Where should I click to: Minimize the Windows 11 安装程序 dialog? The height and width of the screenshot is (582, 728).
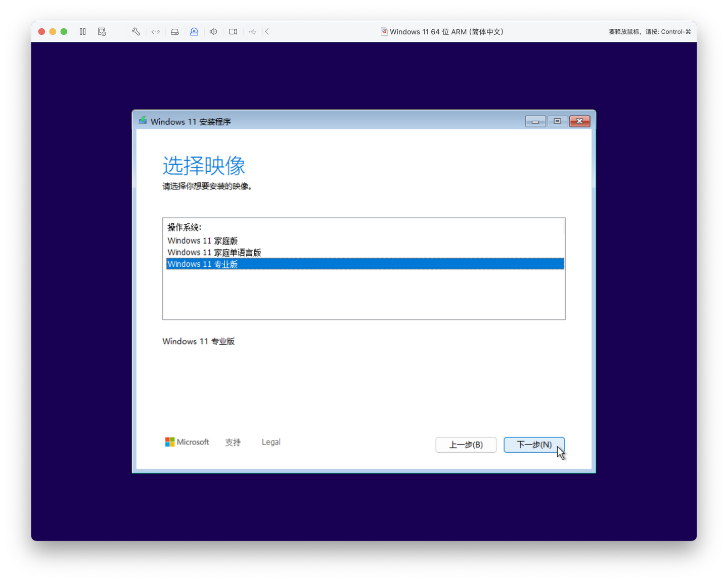tap(535, 121)
